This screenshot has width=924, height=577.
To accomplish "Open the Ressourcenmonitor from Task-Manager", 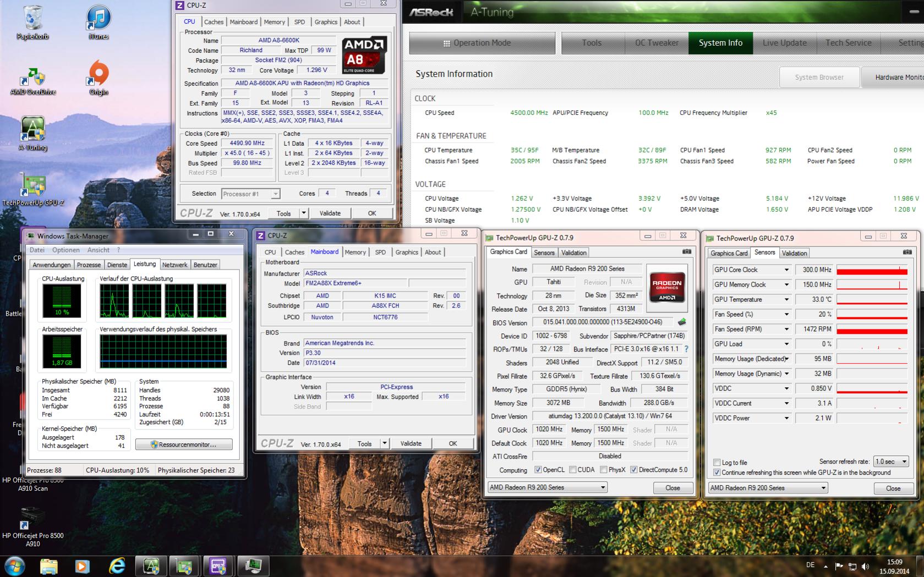I will point(184,444).
